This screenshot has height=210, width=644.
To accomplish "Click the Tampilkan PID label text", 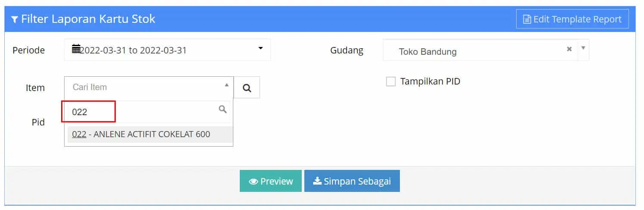I will (x=430, y=81).
